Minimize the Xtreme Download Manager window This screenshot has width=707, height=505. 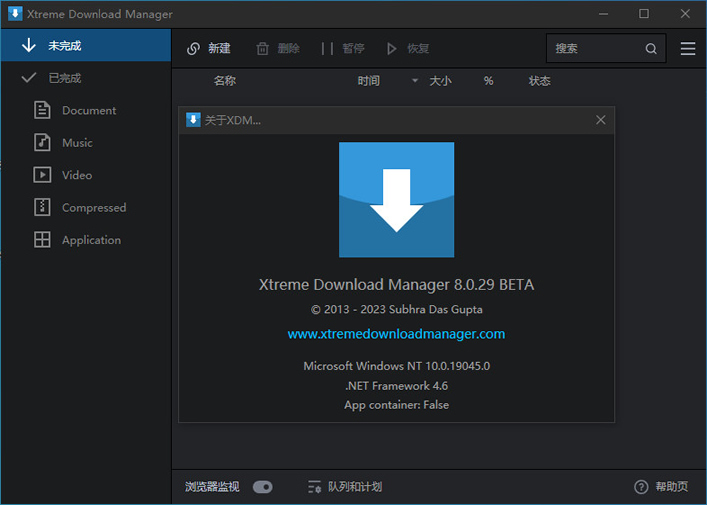(603, 14)
